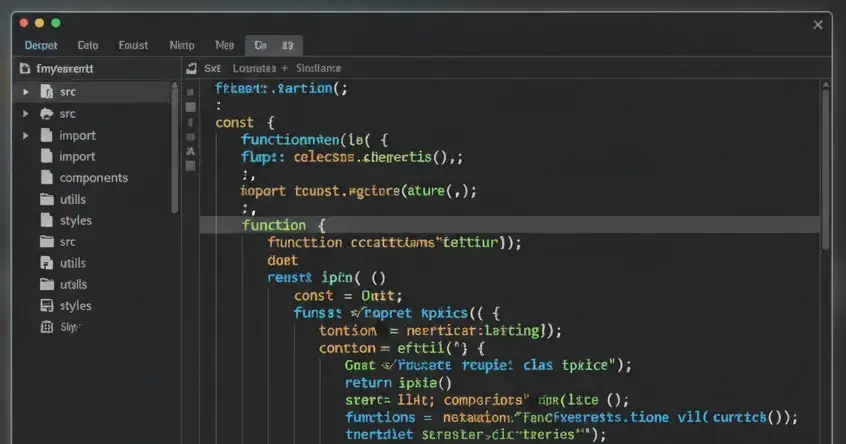Open the Nintp menu
Image resolution: width=846 pixels, height=444 pixels.
(x=182, y=45)
